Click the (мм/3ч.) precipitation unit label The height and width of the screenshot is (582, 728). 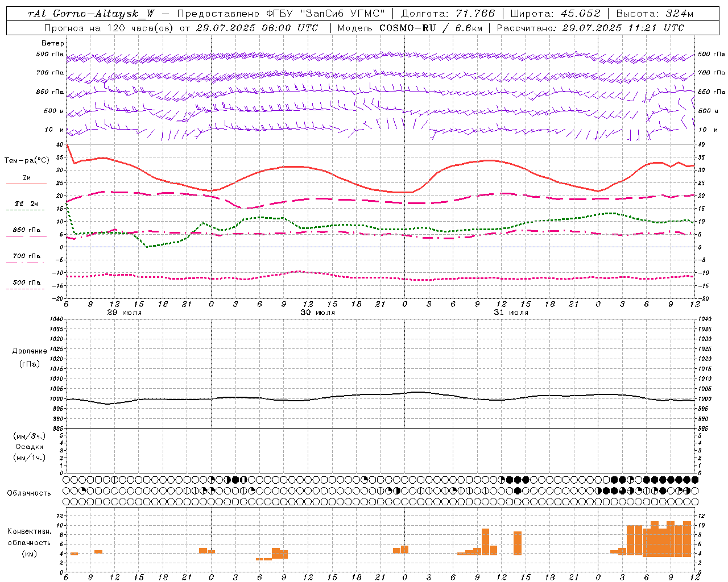point(29,436)
